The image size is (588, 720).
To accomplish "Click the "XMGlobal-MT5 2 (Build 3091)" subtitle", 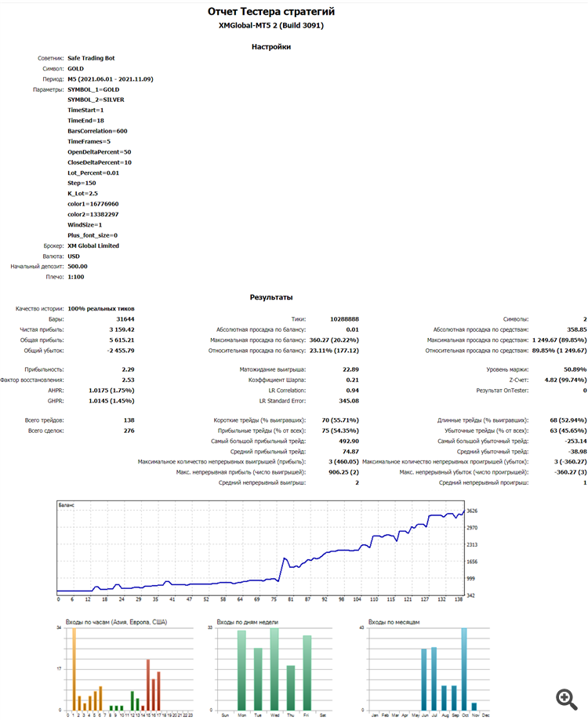I will click(270, 26).
